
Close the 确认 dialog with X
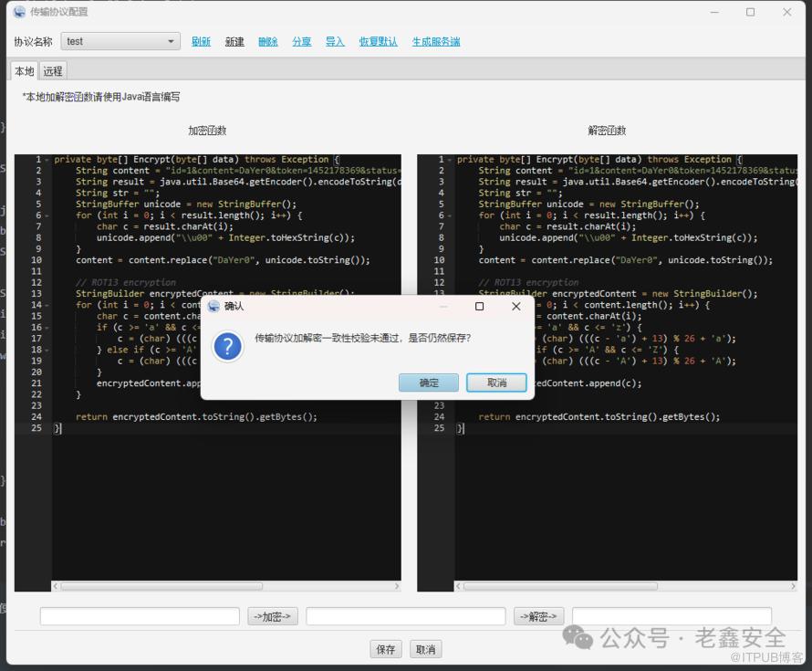click(x=516, y=307)
